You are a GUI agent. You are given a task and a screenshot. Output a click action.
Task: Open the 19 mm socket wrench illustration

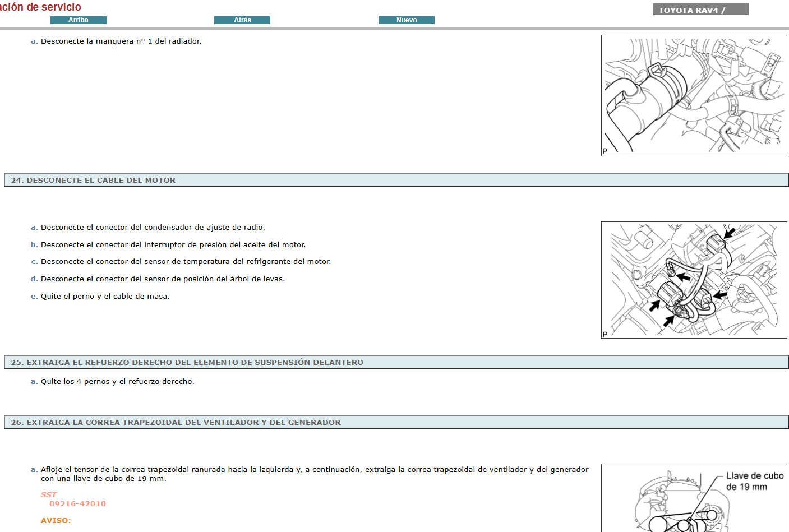pyautogui.click(x=694, y=498)
